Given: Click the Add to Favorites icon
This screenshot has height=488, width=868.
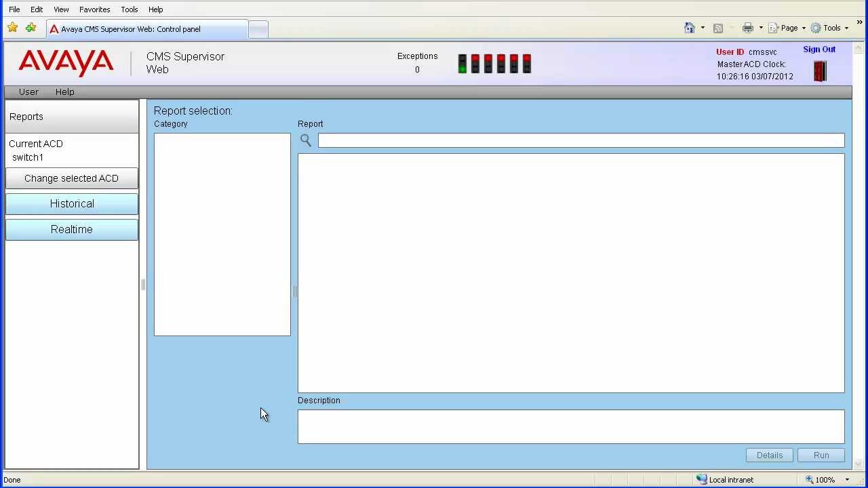Looking at the screenshot, I should pos(31,28).
